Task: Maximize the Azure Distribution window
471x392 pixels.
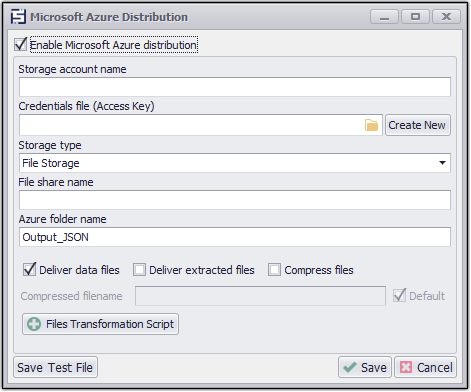Action: (415, 17)
